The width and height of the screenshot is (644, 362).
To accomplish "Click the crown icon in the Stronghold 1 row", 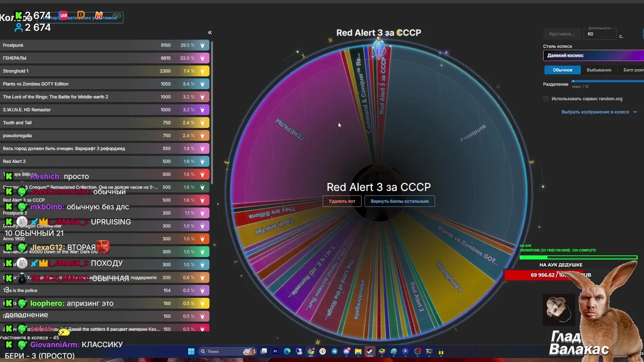I will click(x=202, y=71).
